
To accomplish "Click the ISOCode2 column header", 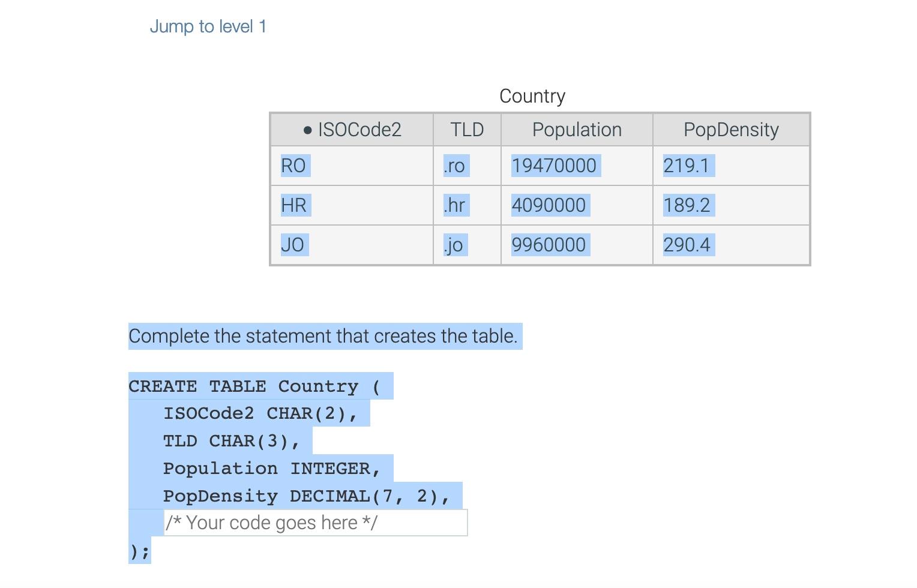I will pos(359,130).
